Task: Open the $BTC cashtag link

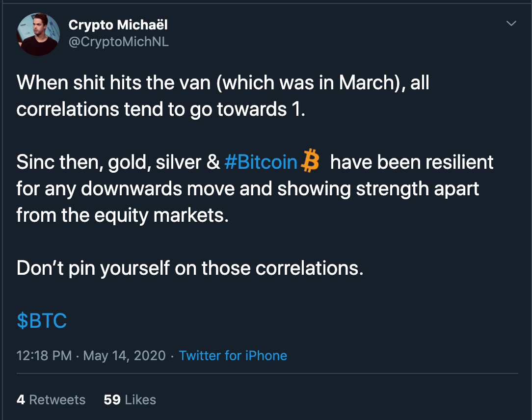Action: tap(42, 321)
